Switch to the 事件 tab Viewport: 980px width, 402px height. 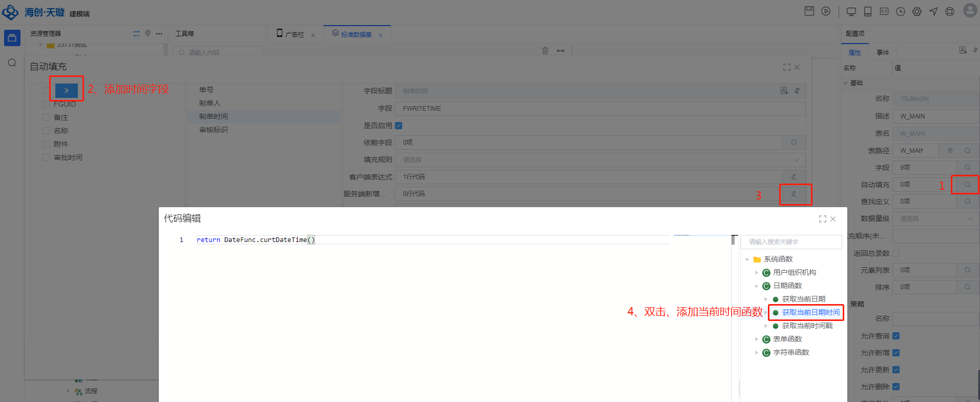click(883, 52)
